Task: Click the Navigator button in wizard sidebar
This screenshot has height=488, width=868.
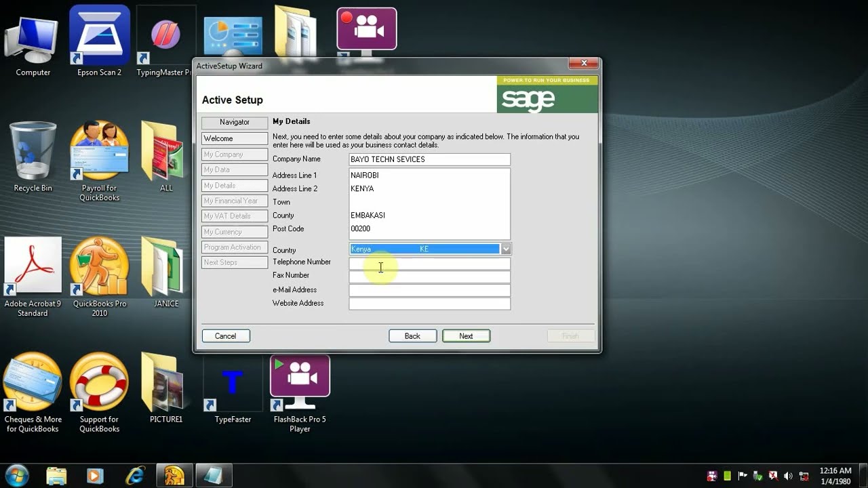Action: [x=235, y=122]
